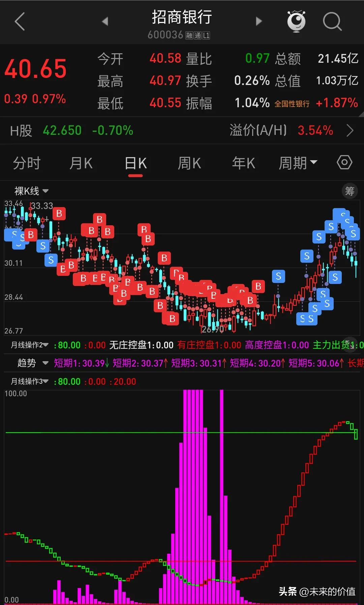Tap the current price 40.65
Screen dimensions: 364x605
[x=35, y=69]
